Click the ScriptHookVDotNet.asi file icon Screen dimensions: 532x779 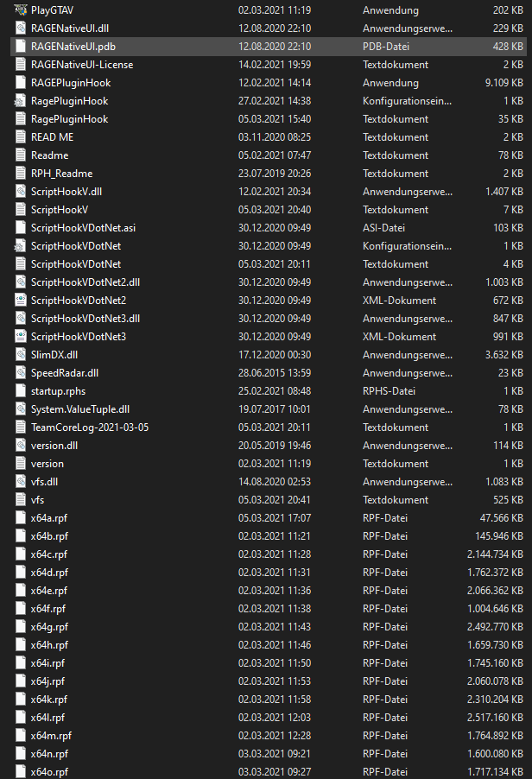[21, 227]
